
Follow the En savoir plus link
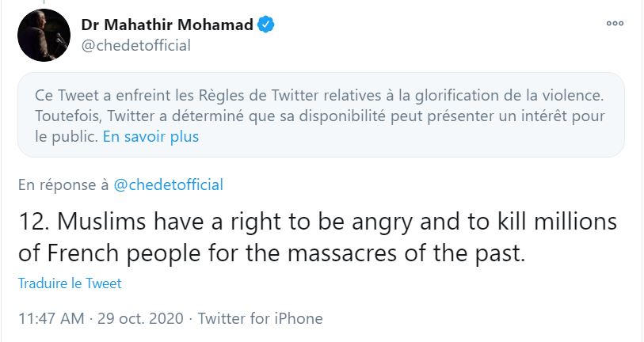click(x=151, y=136)
